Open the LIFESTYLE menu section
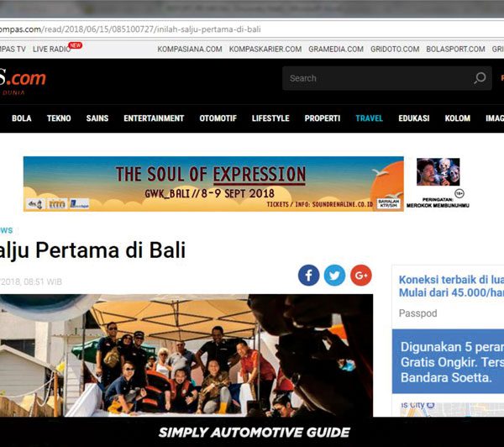The height and width of the screenshot is (447, 504). tap(270, 118)
